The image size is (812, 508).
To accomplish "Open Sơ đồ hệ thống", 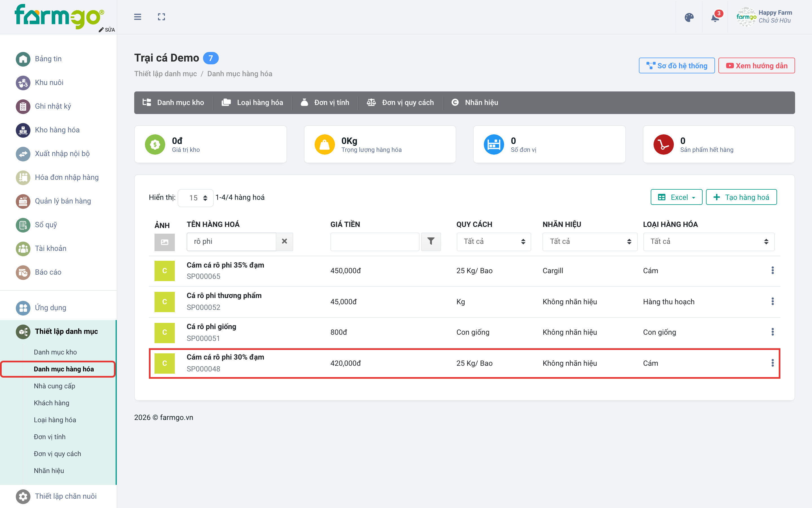I will [x=676, y=65].
